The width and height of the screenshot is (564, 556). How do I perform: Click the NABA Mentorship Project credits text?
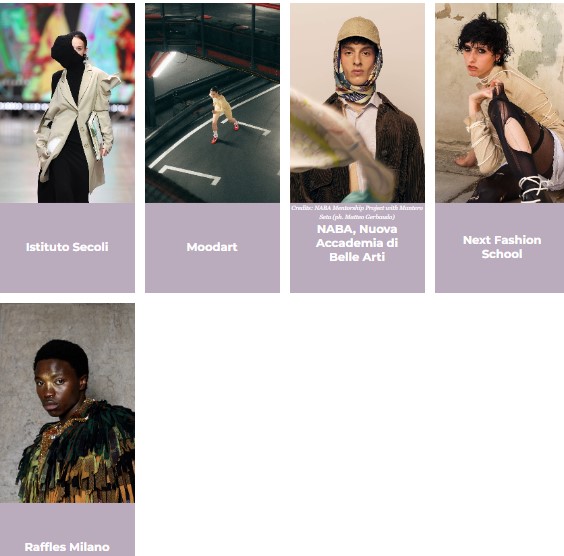click(x=357, y=212)
